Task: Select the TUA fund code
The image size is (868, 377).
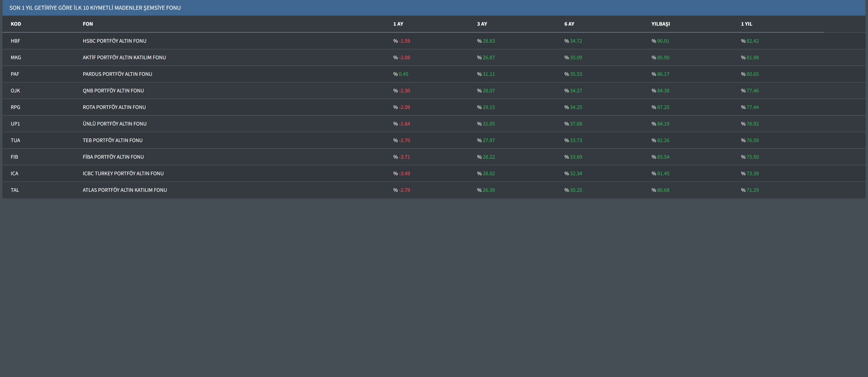Action: [15, 140]
